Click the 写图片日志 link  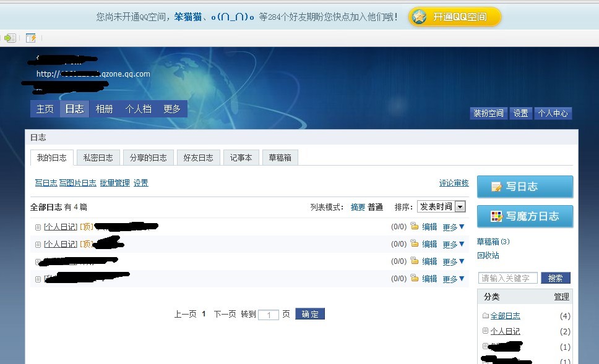77,183
